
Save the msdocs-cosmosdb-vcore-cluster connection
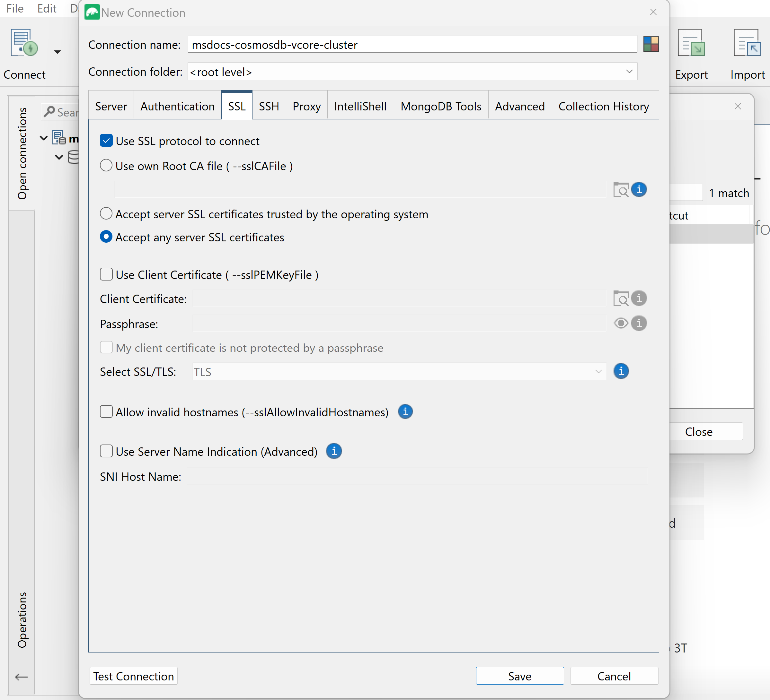coord(519,676)
